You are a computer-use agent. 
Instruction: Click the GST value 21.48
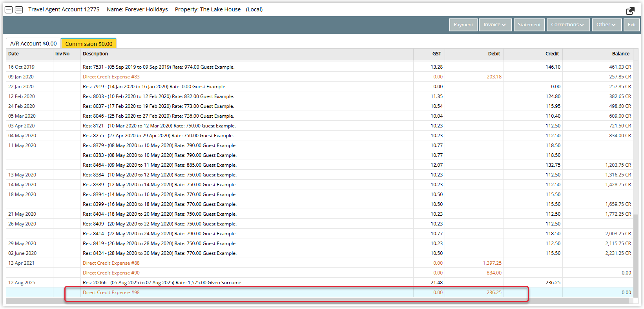(x=437, y=283)
